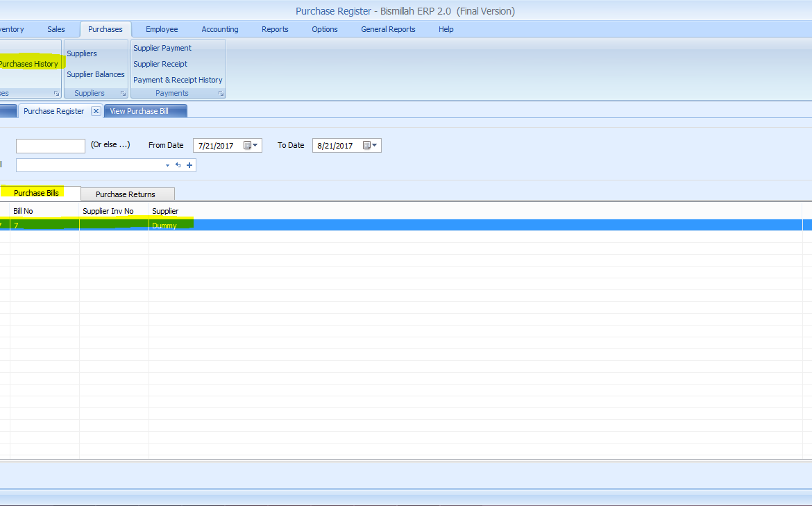This screenshot has height=506, width=812.
Task: Click the reset arrow icon in the combo box
Action: (178, 165)
